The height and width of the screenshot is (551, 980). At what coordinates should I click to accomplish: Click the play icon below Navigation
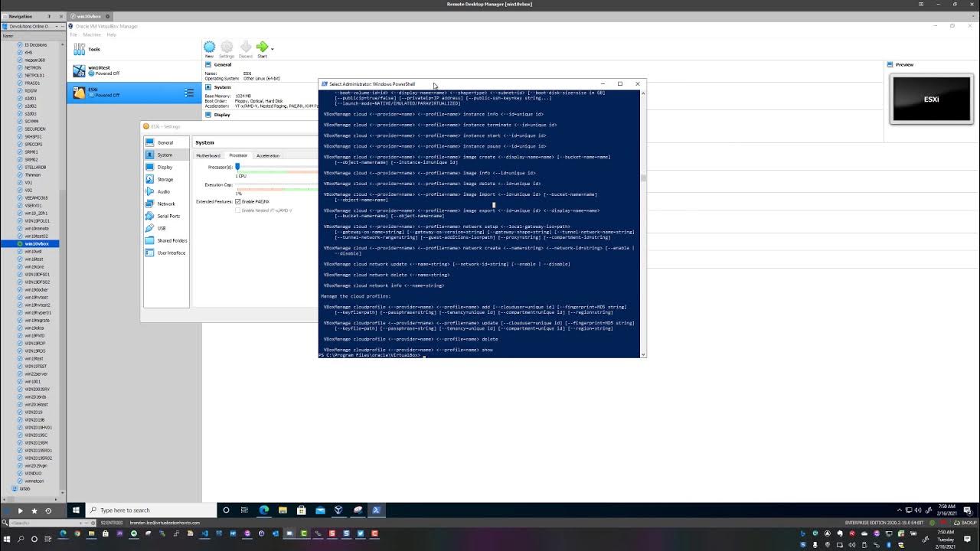pyautogui.click(x=21, y=510)
